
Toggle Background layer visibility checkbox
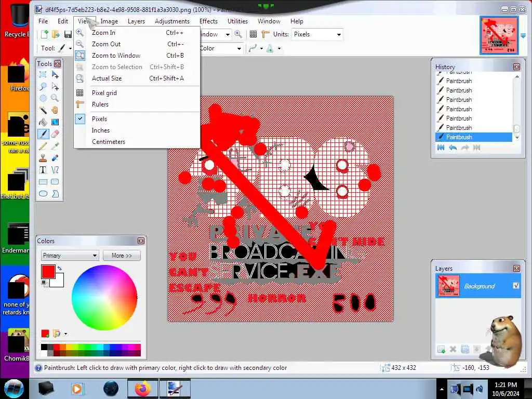click(x=516, y=286)
